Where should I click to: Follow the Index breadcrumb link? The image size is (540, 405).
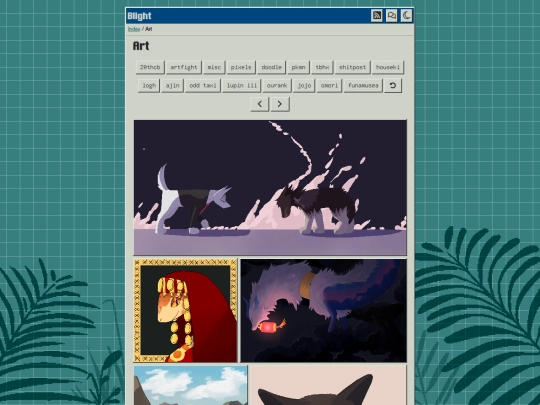click(134, 29)
